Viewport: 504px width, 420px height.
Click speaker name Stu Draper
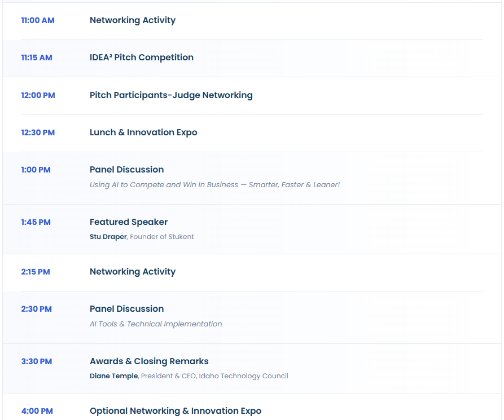pos(108,237)
